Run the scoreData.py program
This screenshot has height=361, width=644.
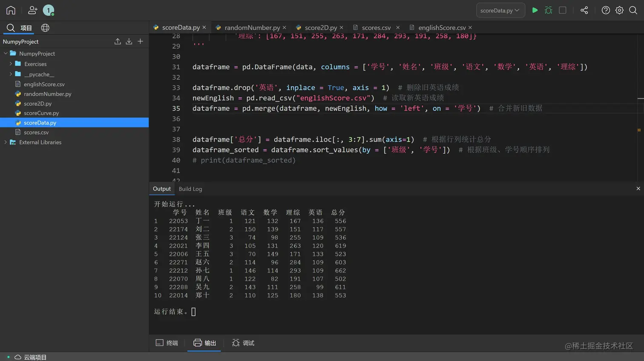(535, 10)
